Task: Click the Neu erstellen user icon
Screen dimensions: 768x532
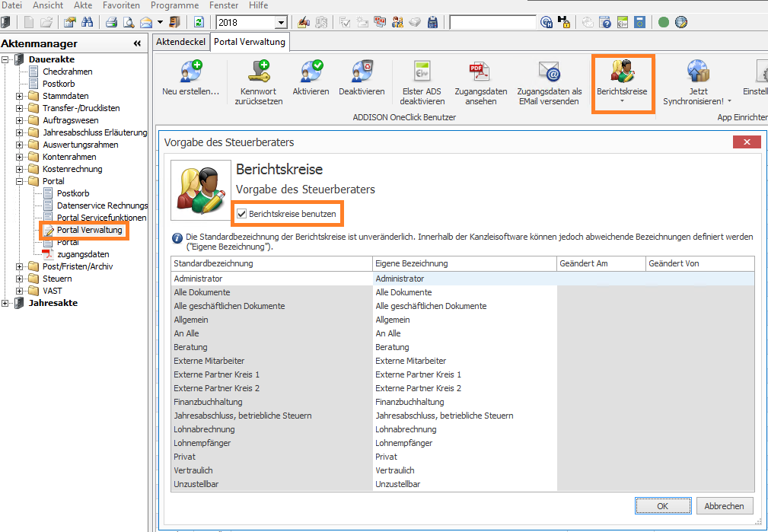Action: click(191, 72)
